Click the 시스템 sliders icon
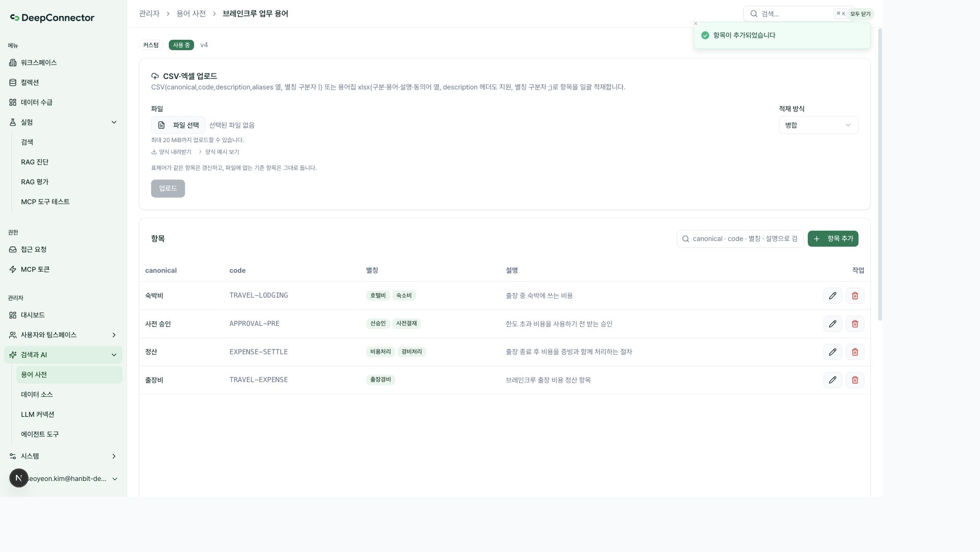Viewport: 980px width, 552px height. [x=13, y=456]
